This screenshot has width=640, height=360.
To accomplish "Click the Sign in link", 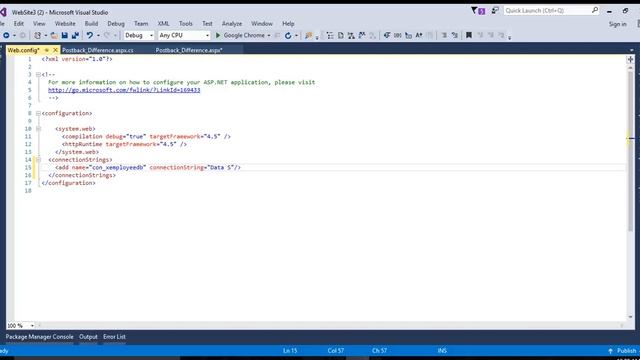I will click(618, 24).
